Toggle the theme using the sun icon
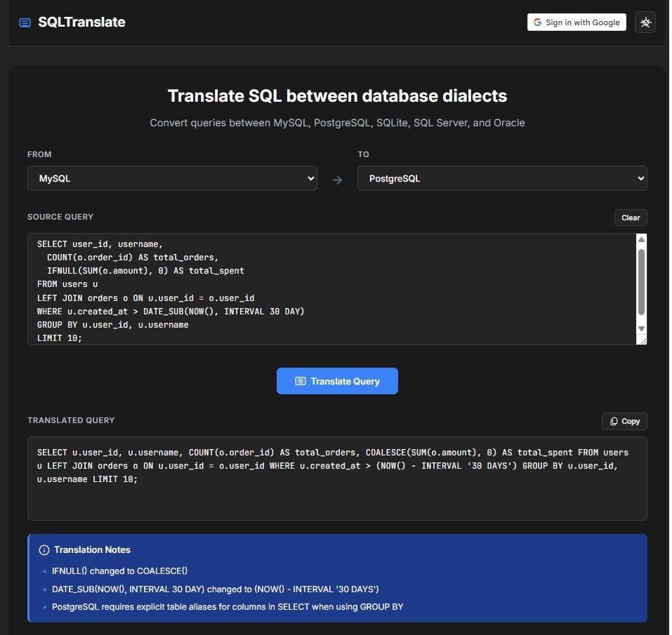Screen dimensions: 672x635 click(645, 22)
